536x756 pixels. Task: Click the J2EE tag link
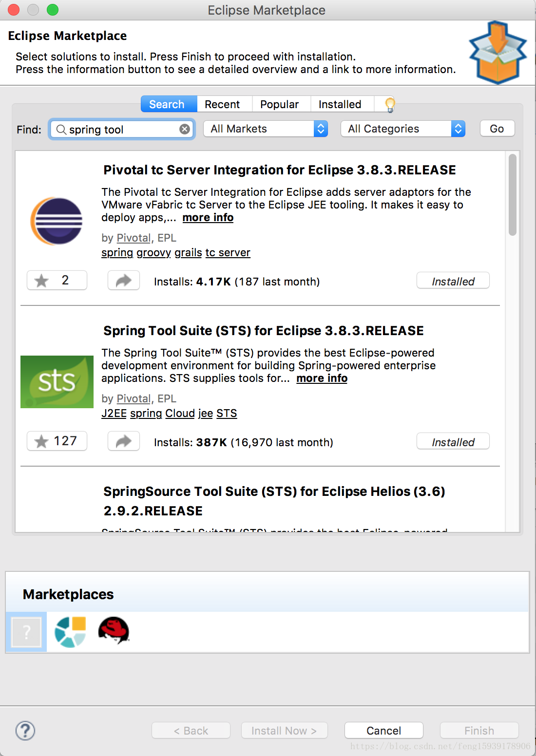[114, 414]
